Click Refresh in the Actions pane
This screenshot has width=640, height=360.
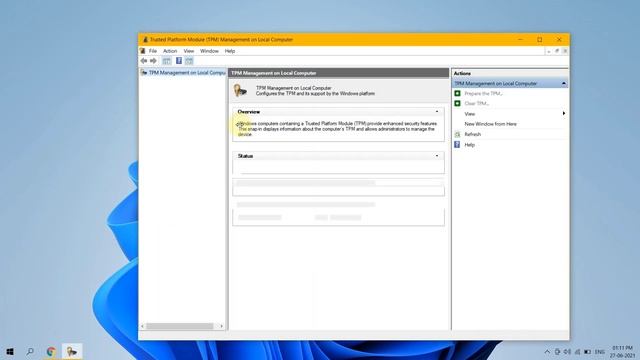pyautogui.click(x=472, y=134)
